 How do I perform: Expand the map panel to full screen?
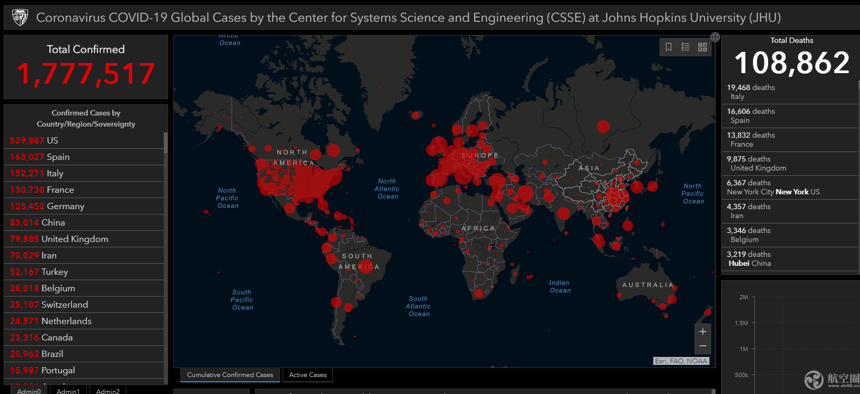(x=715, y=37)
